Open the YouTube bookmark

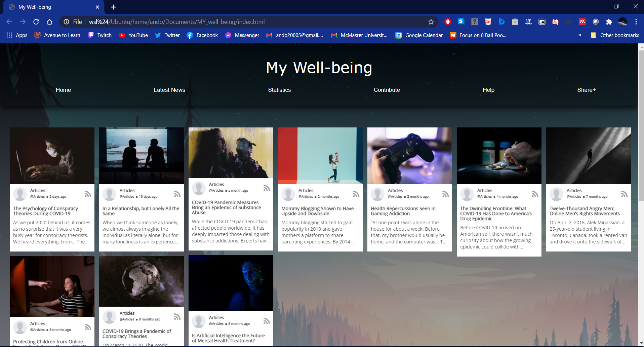coord(133,35)
